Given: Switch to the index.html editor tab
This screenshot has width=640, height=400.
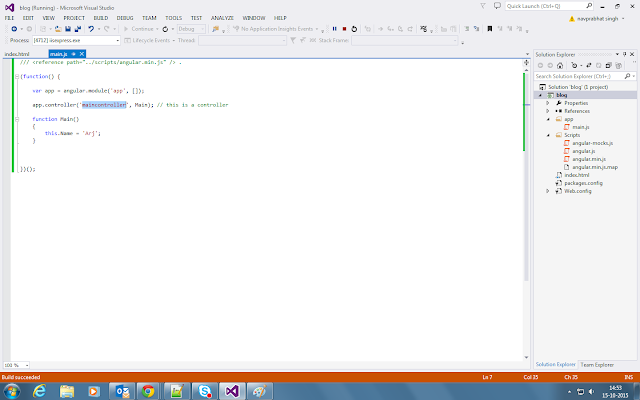Looking at the screenshot, I should click(x=17, y=54).
